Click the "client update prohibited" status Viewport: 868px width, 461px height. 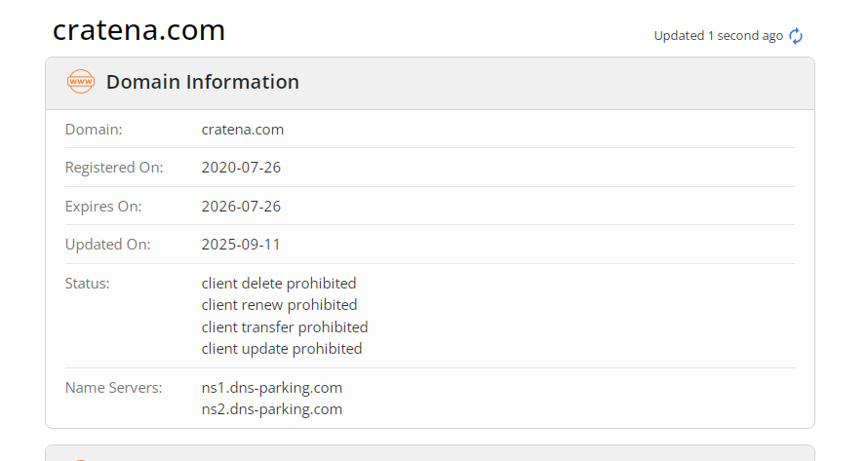coord(282,348)
